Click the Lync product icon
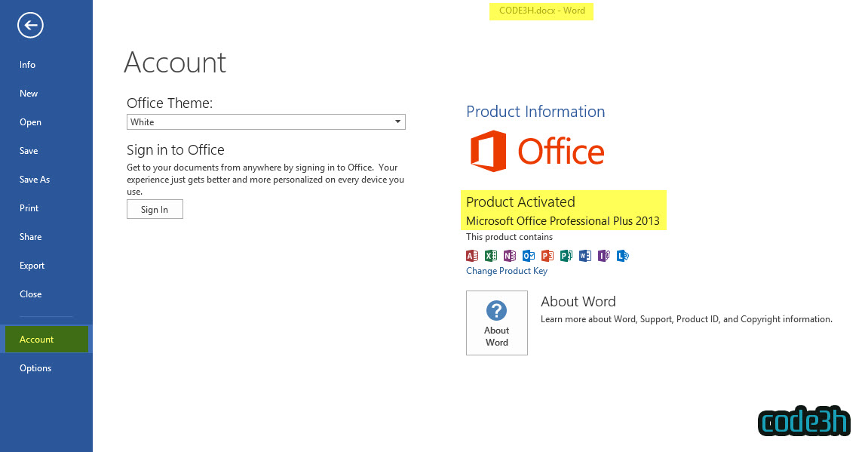The width and height of the screenshot is (868, 452). [x=622, y=256]
